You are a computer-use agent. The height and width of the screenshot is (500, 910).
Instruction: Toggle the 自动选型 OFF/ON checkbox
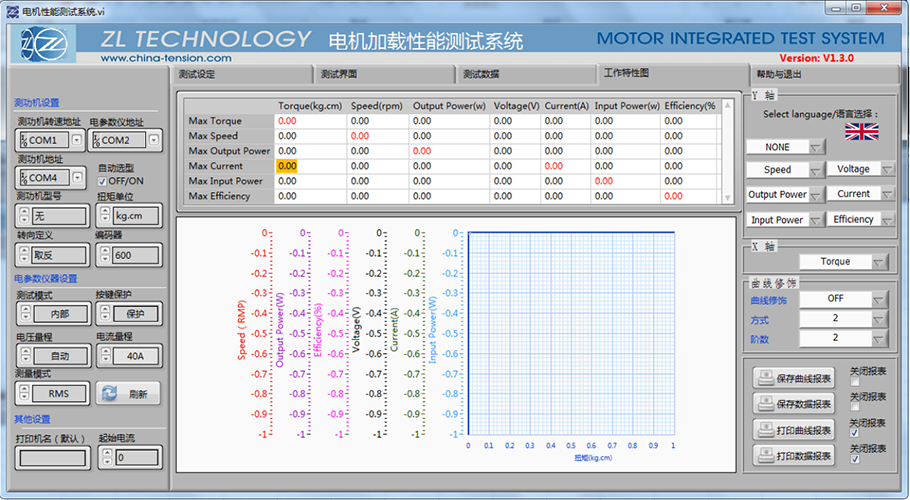click(x=102, y=181)
